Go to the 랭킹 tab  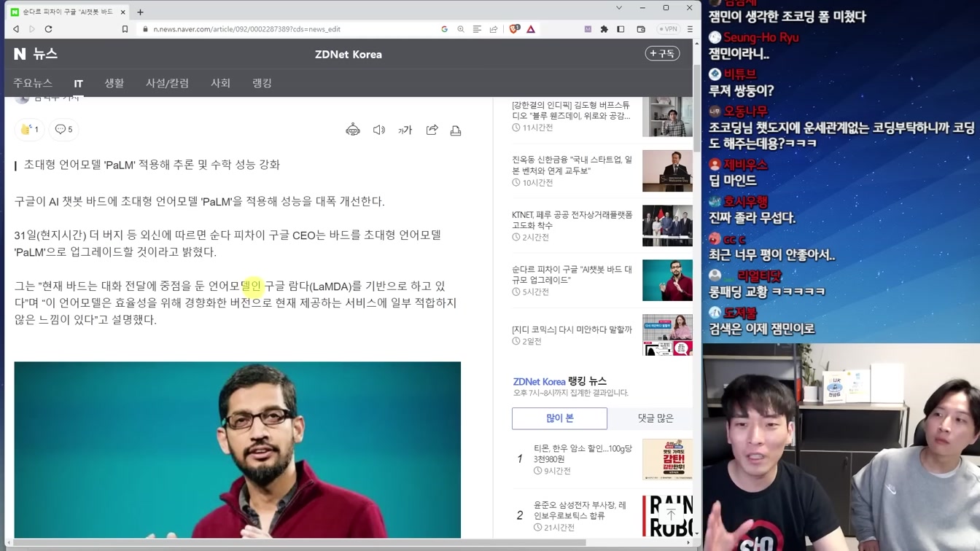pyautogui.click(x=262, y=83)
